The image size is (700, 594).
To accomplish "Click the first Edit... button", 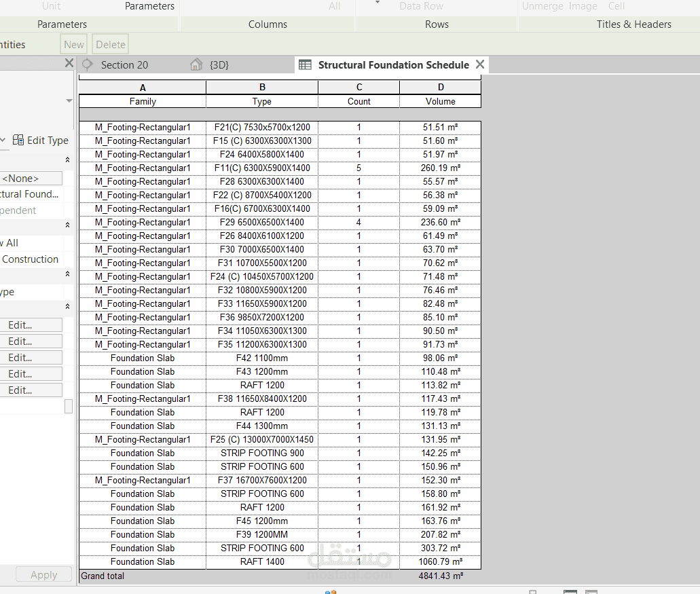I will click(x=31, y=325).
